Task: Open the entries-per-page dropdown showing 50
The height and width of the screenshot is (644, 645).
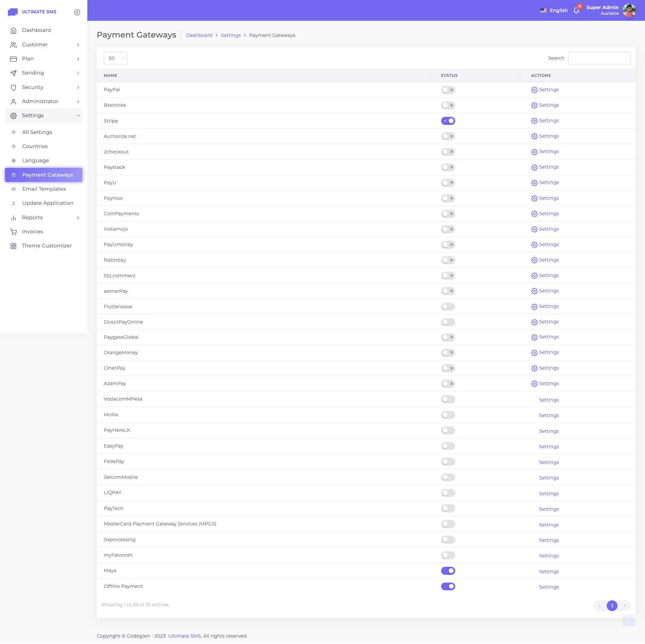Action: point(115,58)
